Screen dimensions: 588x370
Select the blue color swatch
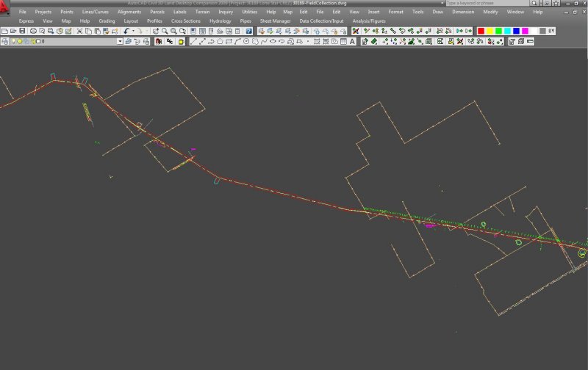coord(517,31)
